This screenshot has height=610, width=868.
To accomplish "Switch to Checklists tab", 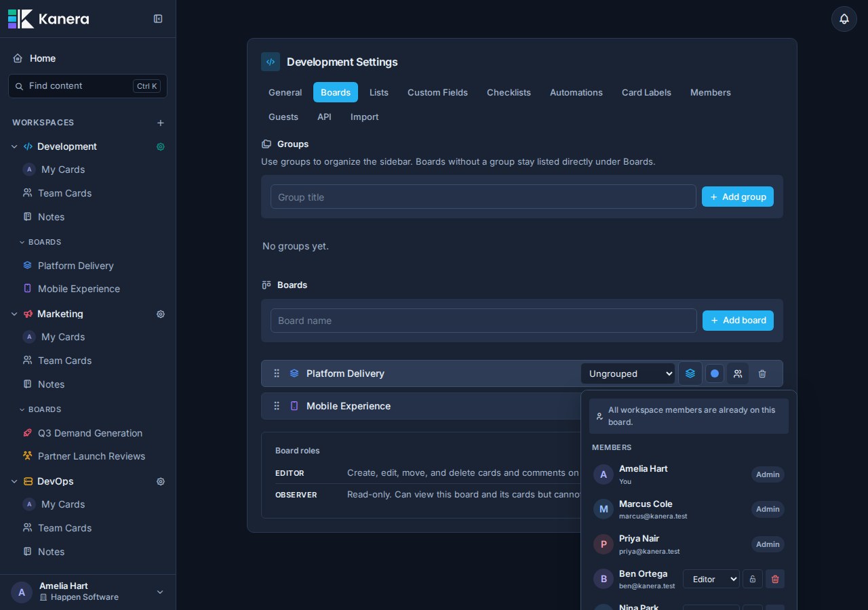I will click(509, 92).
